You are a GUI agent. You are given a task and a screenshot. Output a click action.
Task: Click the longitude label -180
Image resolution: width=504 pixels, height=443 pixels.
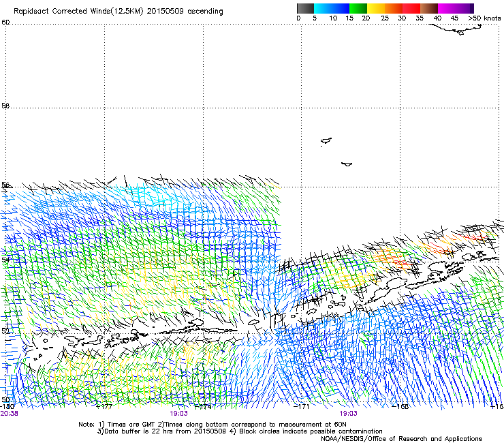6,406
